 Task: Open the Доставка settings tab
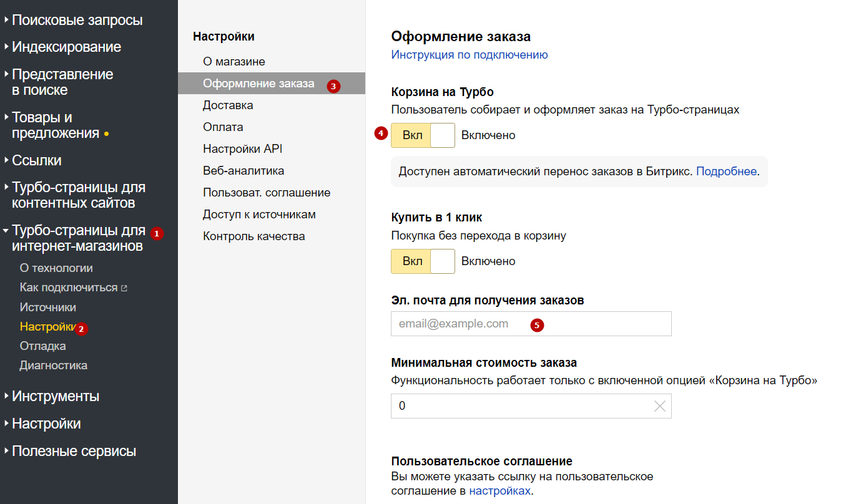tap(228, 105)
